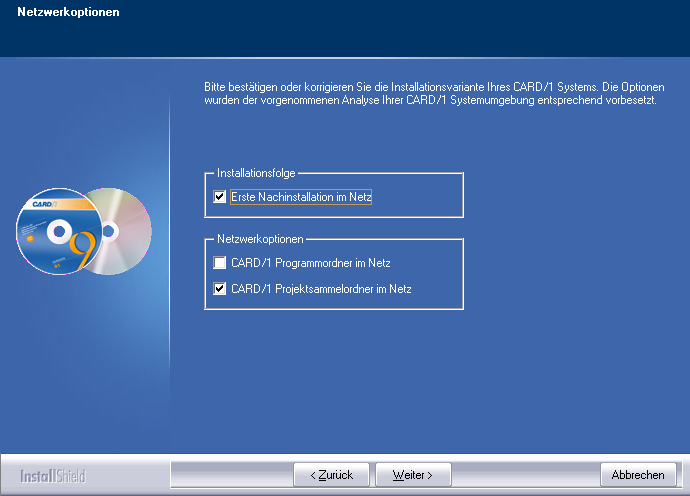Uncheck Erste Nachinstallation im Netz checkbox
Screen dimensions: 690x496
[x=220, y=197]
